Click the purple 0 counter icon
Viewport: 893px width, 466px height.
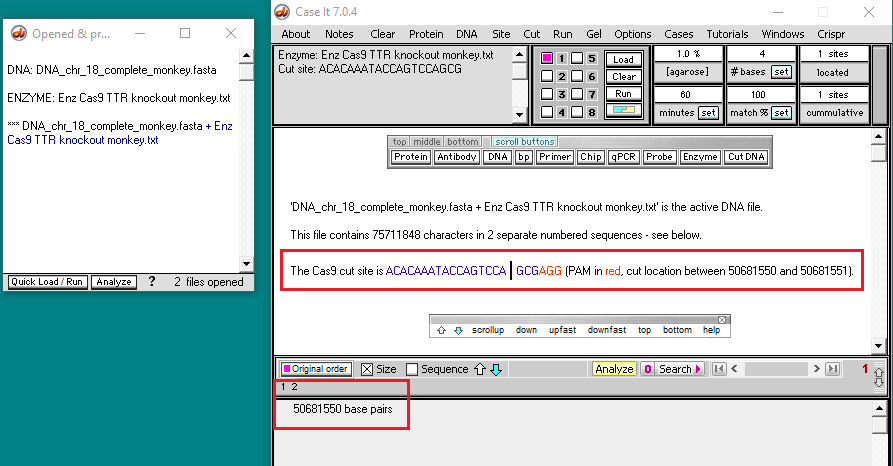pyautogui.click(x=648, y=369)
